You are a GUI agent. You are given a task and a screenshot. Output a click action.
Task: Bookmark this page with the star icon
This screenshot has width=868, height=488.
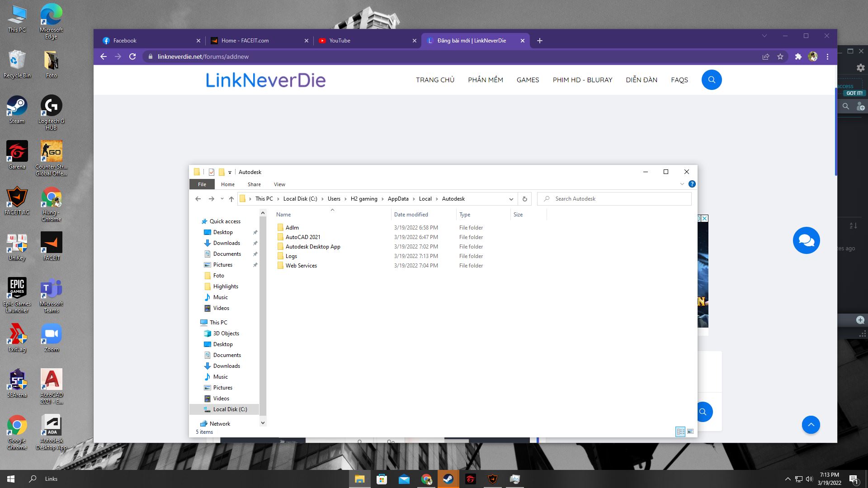click(780, 56)
